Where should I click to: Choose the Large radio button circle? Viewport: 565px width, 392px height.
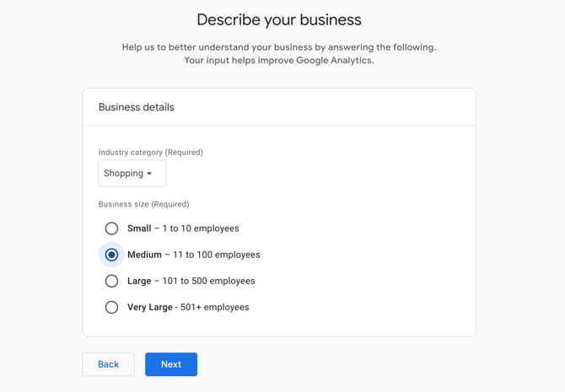(111, 281)
